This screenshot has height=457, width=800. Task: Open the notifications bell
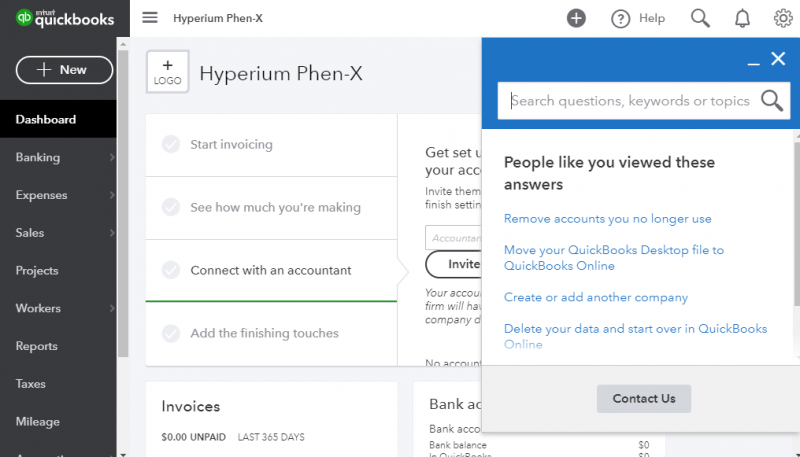tap(742, 18)
